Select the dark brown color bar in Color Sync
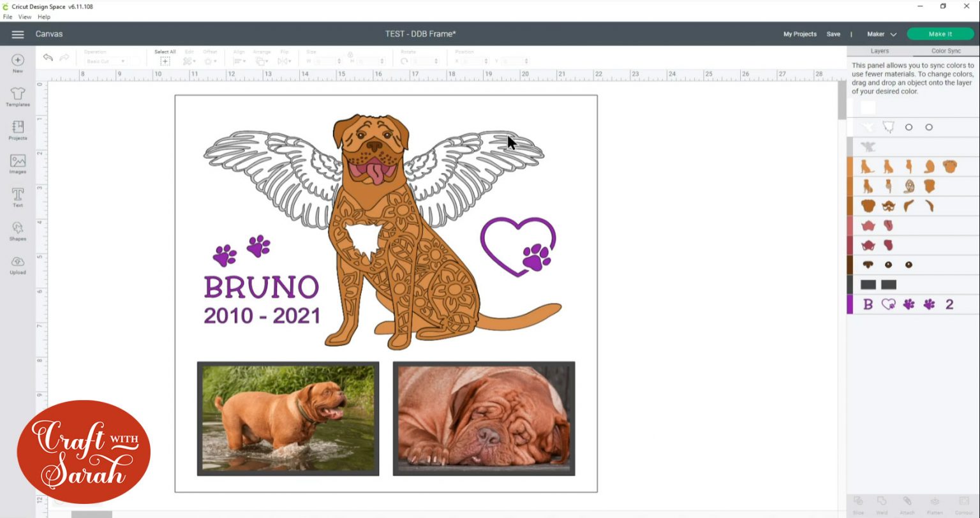 tap(850, 265)
